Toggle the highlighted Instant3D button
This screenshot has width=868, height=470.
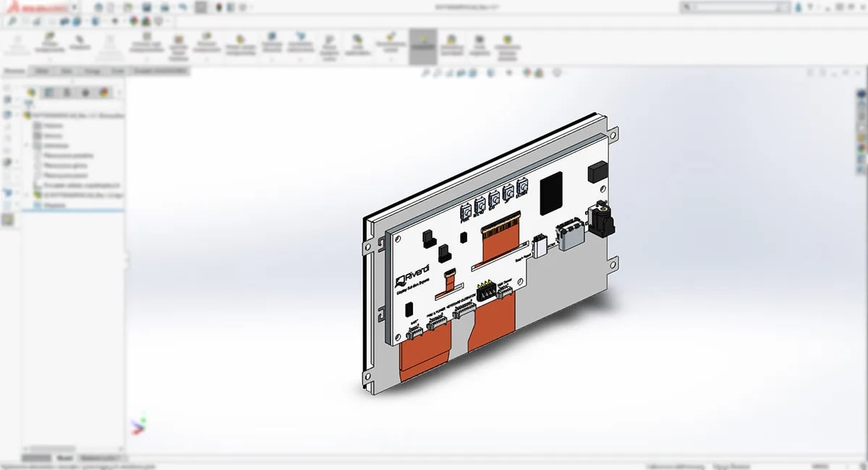[423, 46]
